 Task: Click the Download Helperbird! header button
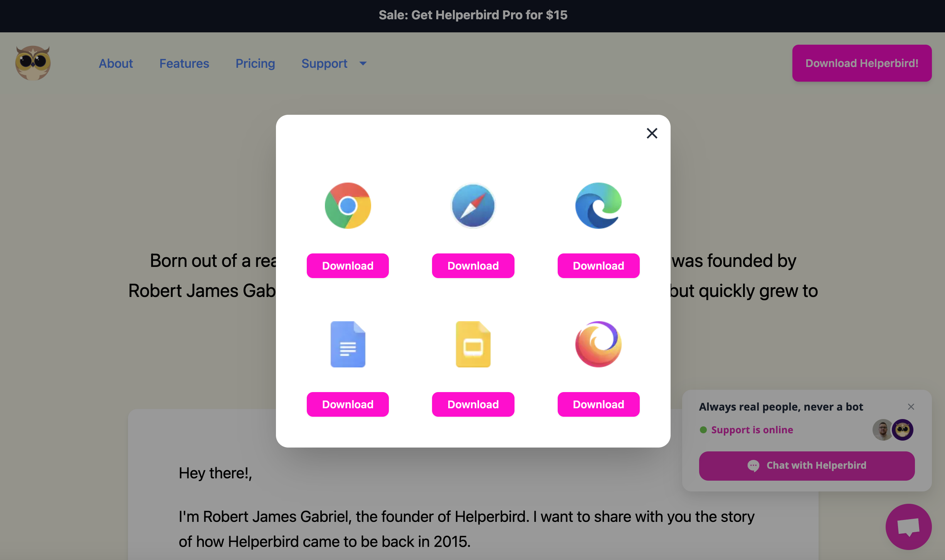(x=862, y=63)
